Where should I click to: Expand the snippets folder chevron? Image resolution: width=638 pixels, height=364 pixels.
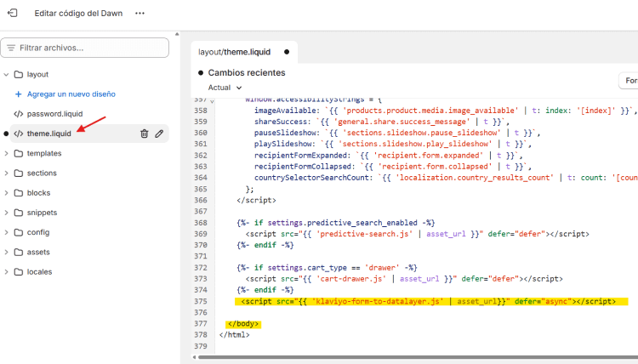pos(6,213)
